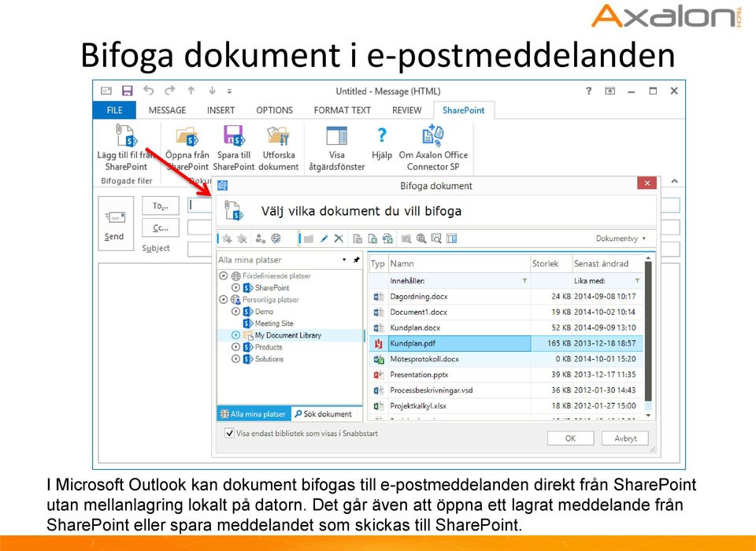Click Om Axalon Office Connector SP icon

click(x=433, y=135)
